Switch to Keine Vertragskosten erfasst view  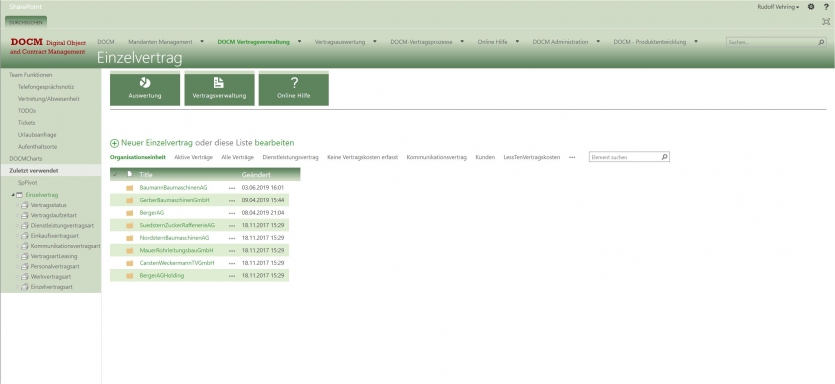coord(363,157)
